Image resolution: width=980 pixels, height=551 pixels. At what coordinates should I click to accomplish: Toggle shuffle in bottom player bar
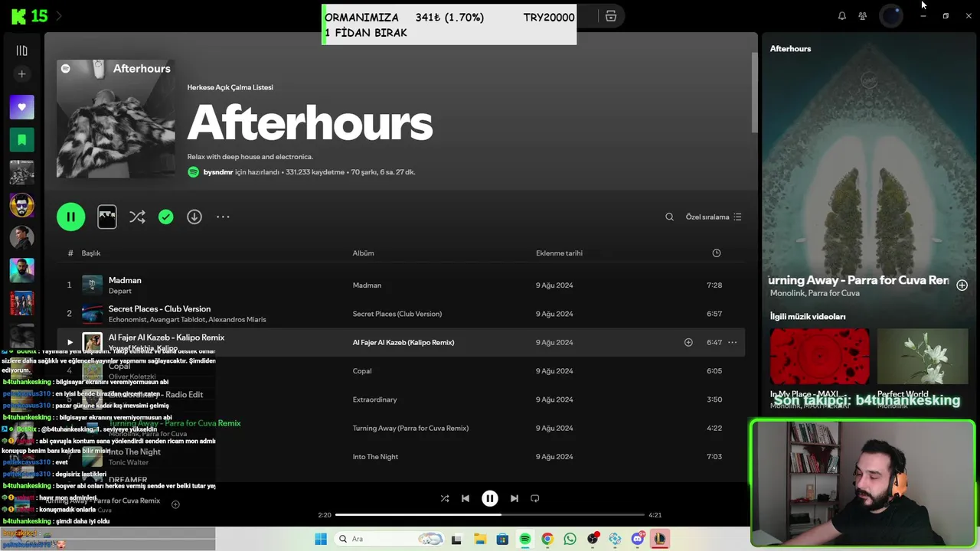point(445,498)
